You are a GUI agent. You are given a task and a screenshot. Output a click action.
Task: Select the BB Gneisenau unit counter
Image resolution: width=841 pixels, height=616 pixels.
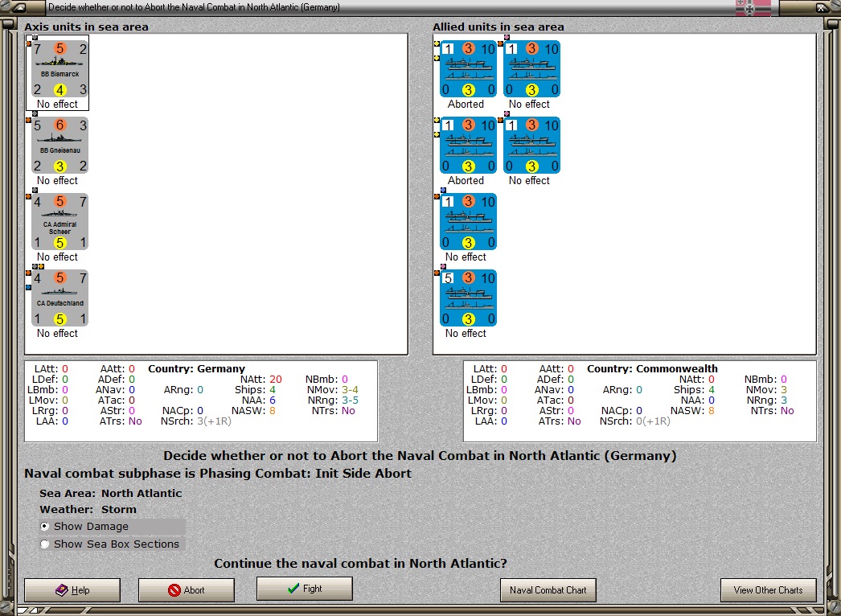tap(59, 146)
